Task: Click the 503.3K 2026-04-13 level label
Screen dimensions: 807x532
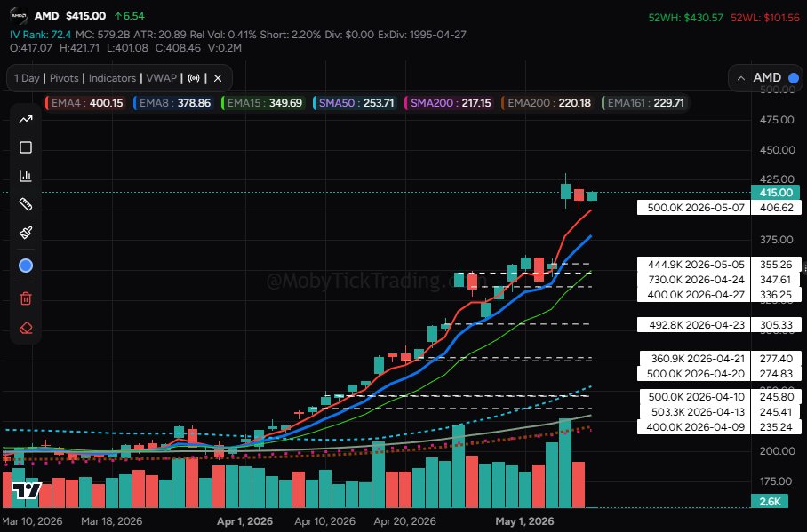Action: click(695, 411)
